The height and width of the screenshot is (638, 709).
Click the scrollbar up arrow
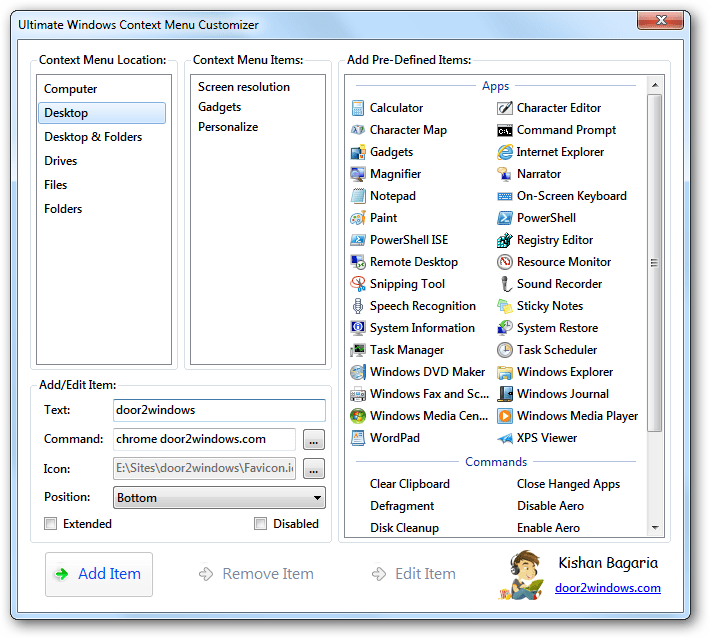(655, 85)
